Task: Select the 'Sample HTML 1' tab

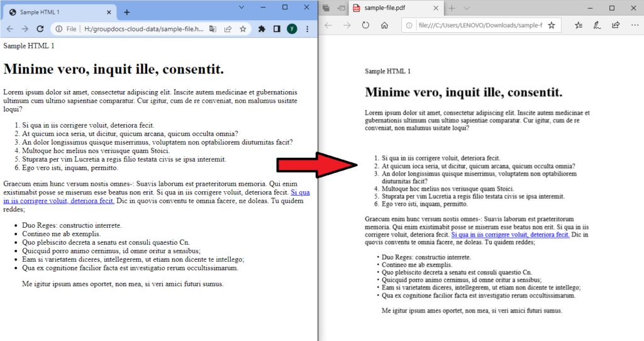Action: click(57, 12)
